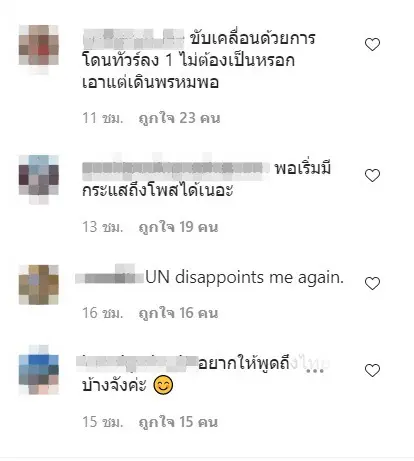Image resolution: width=414 pixels, height=461 pixels.
Task: Click the 16 ชม. timestamp
Action: coord(103,313)
